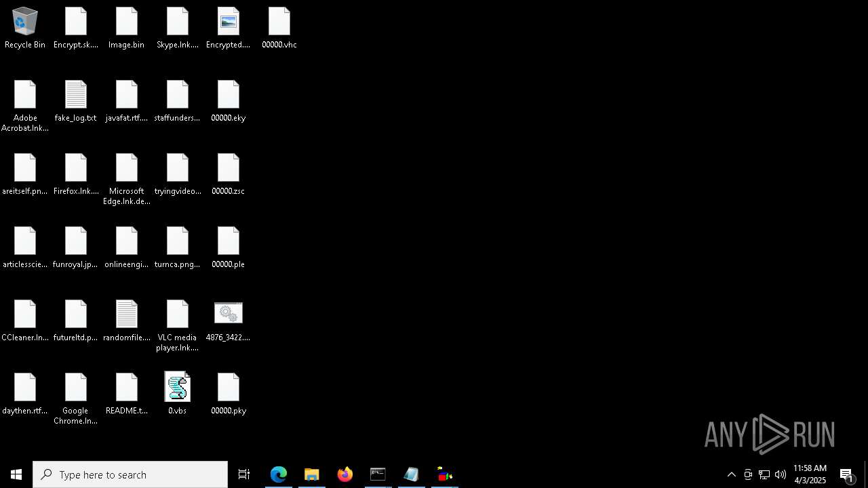
Task: Open File Explorer from the taskbar
Action: pyautogui.click(x=312, y=474)
